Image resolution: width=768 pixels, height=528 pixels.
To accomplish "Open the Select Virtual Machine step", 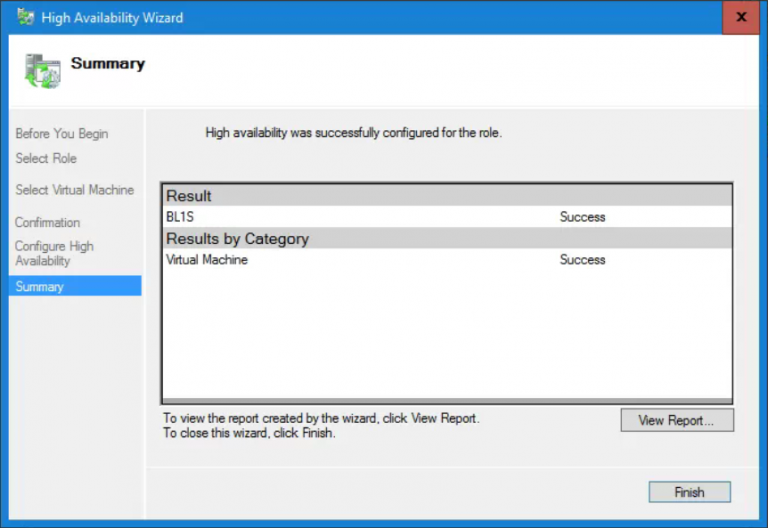I will (x=74, y=190).
